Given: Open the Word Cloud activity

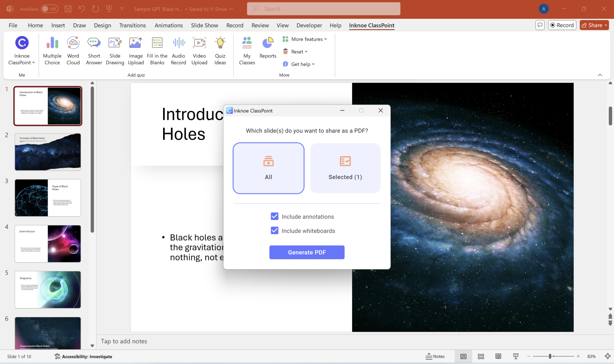Looking at the screenshot, I should coord(73,50).
